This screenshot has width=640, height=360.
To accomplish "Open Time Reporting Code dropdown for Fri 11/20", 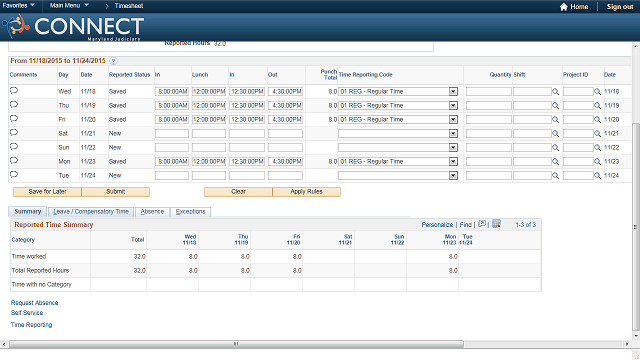I will 453,119.
